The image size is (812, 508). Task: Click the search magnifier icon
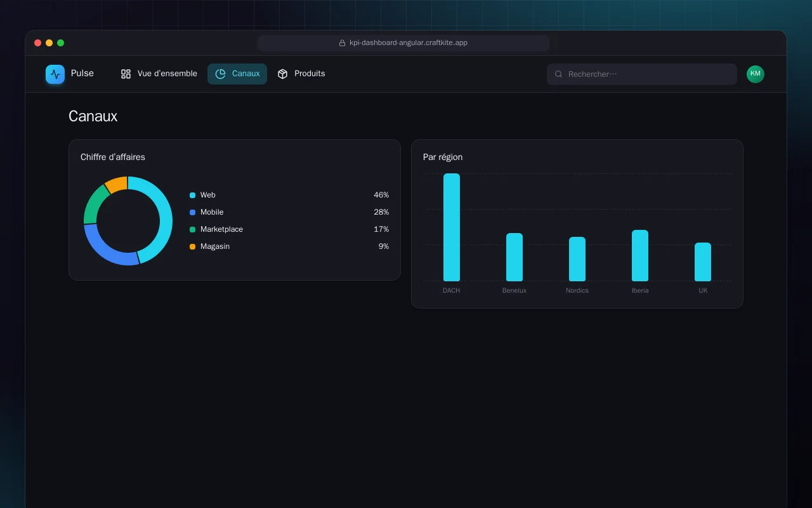pyautogui.click(x=559, y=74)
